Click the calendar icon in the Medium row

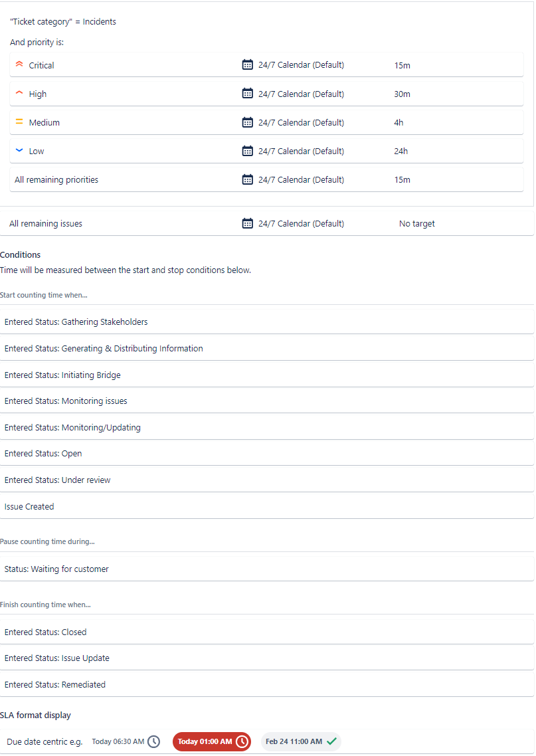(247, 122)
